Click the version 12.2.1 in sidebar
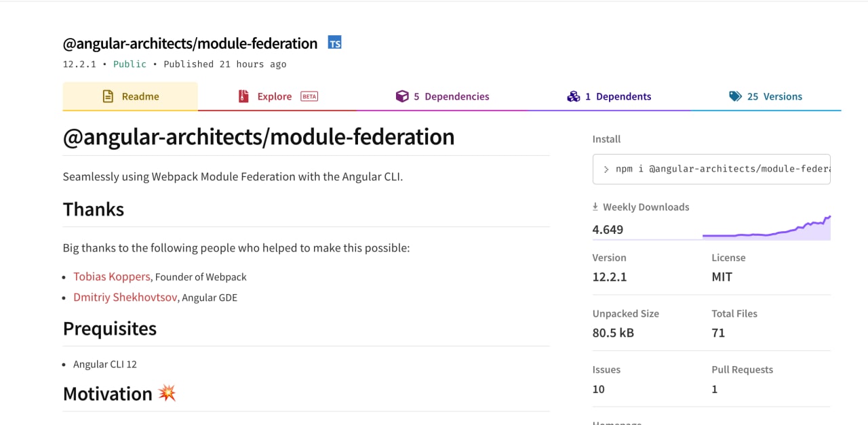The width and height of the screenshot is (868, 425). (x=609, y=277)
